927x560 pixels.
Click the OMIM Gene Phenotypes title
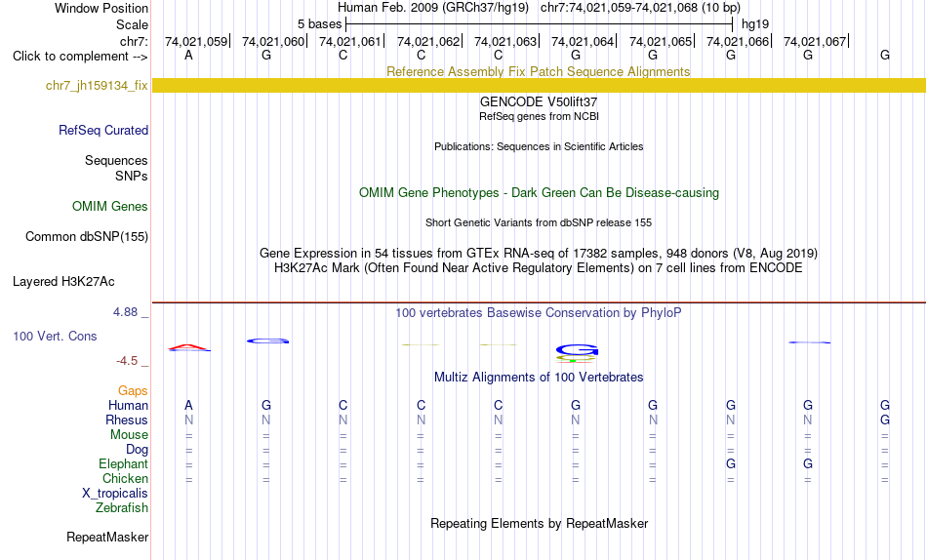point(540,193)
